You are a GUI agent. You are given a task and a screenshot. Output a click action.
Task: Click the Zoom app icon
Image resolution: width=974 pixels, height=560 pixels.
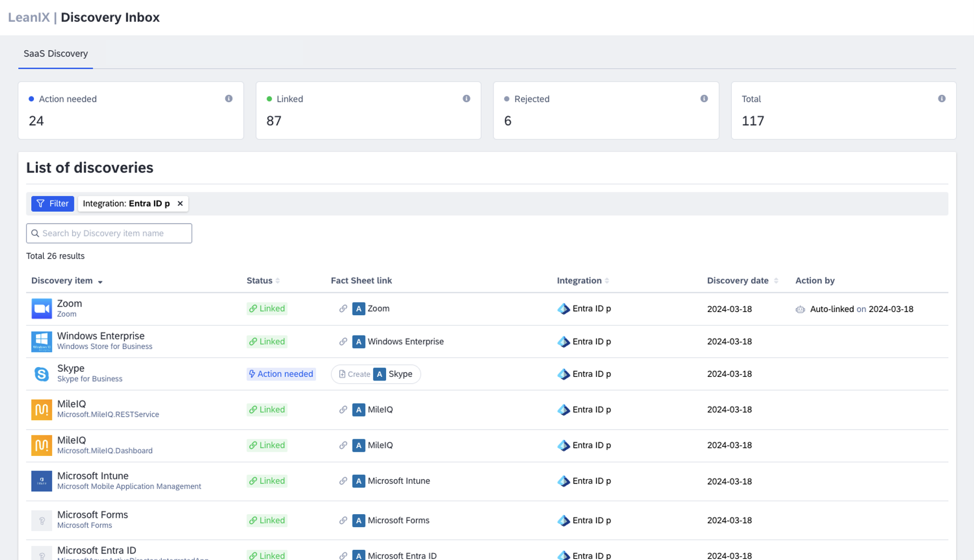coord(42,309)
